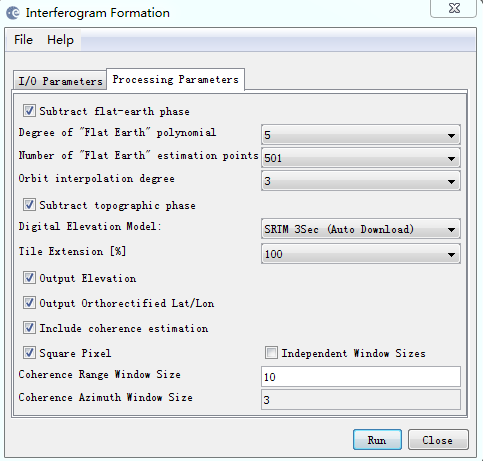
Task: Select the Processing Parameters tab
Action: (x=175, y=79)
